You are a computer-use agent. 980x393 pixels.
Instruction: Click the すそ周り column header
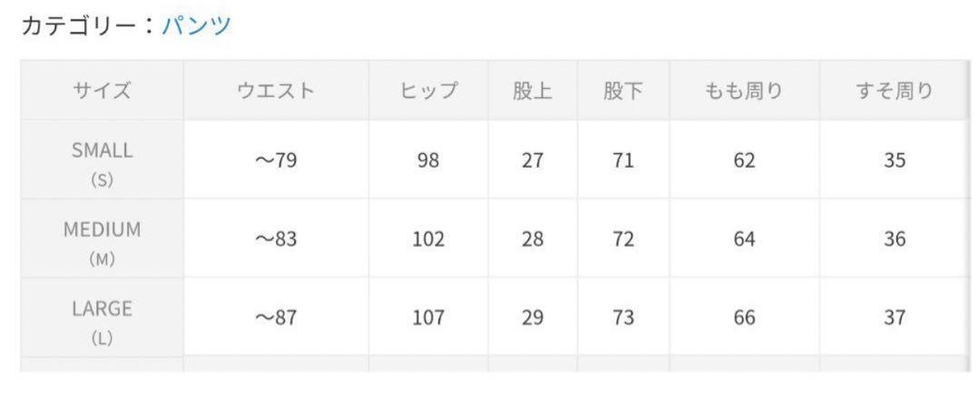[x=895, y=91]
